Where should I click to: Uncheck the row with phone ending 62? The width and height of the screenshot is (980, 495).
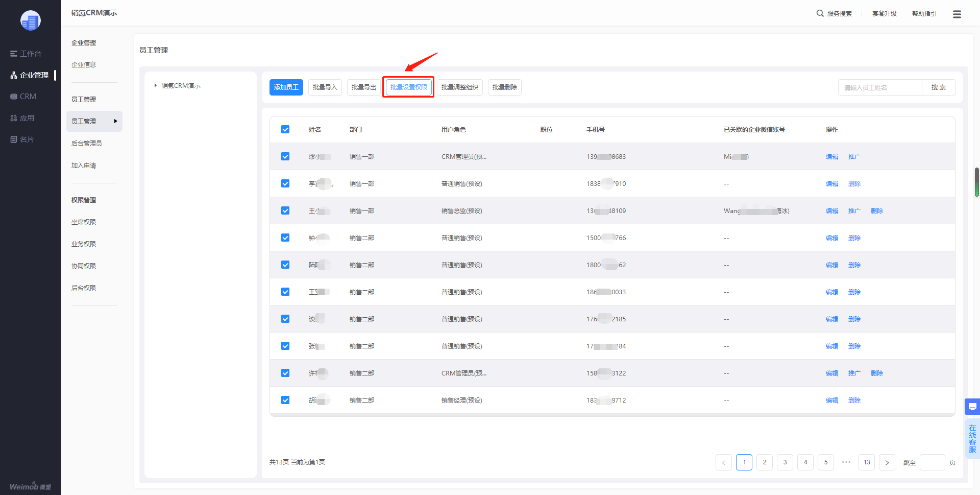(x=285, y=265)
